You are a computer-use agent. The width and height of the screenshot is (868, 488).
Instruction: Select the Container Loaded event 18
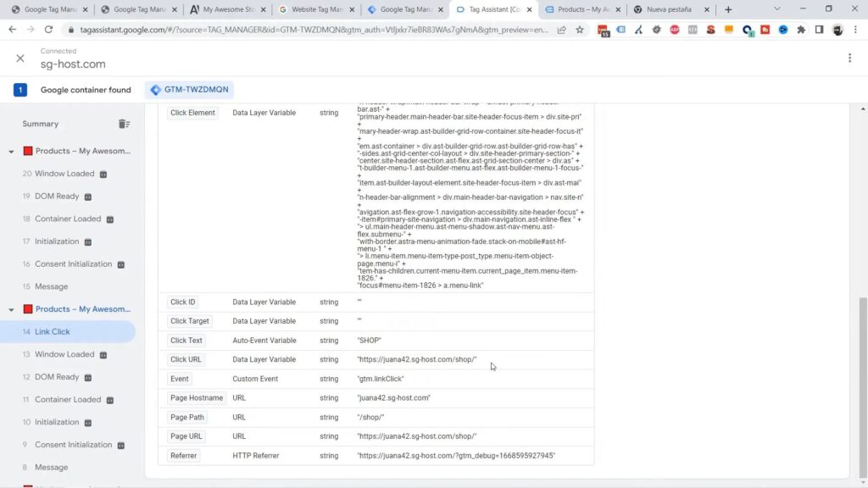(x=68, y=219)
